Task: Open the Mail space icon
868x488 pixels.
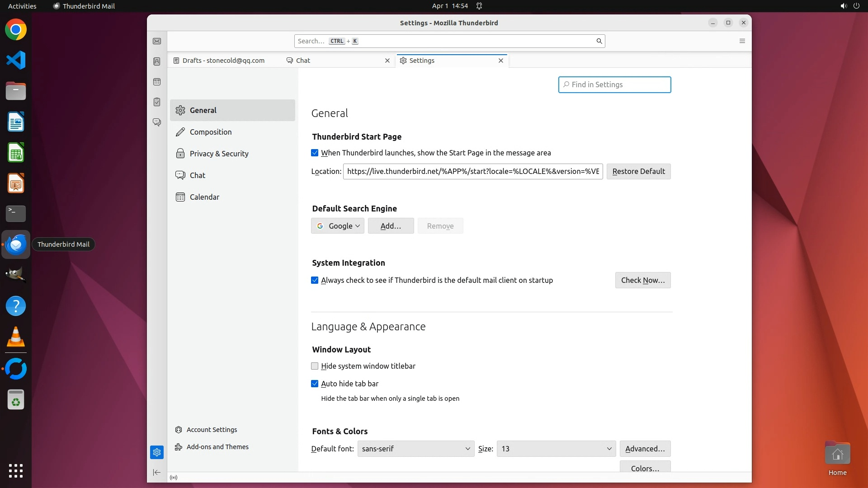Action: click(157, 41)
